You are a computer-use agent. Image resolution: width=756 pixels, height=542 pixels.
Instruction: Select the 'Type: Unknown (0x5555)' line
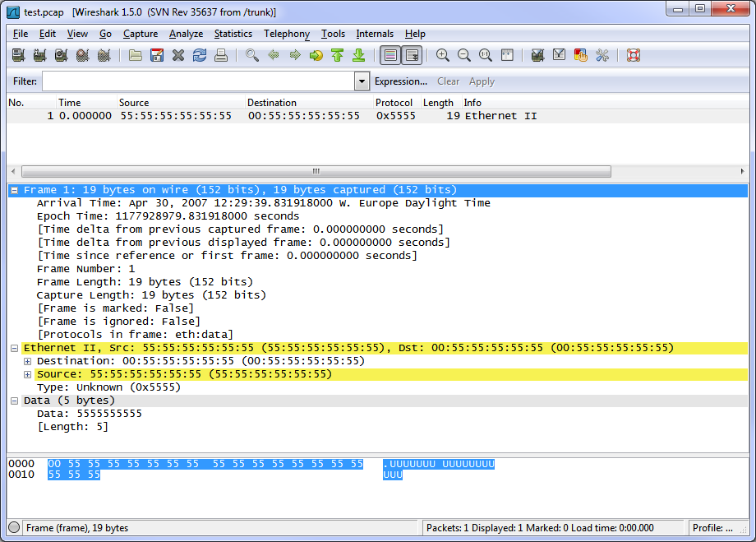coord(108,387)
